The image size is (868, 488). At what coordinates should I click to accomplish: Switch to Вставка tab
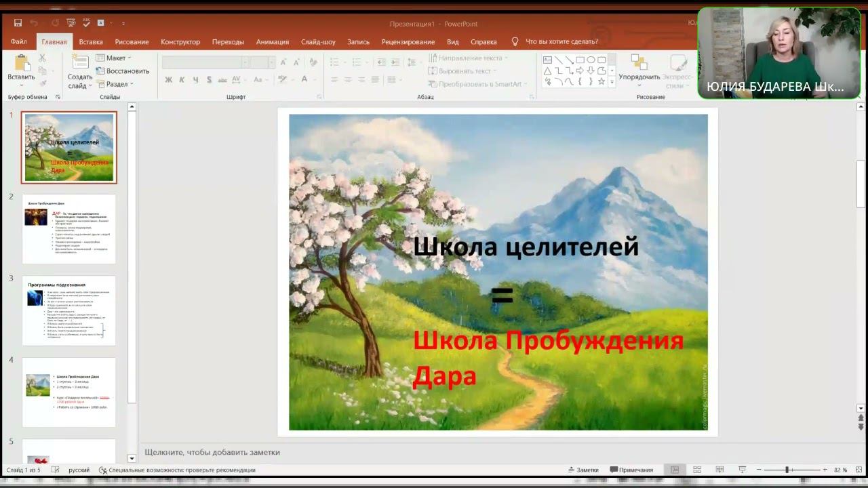[91, 41]
